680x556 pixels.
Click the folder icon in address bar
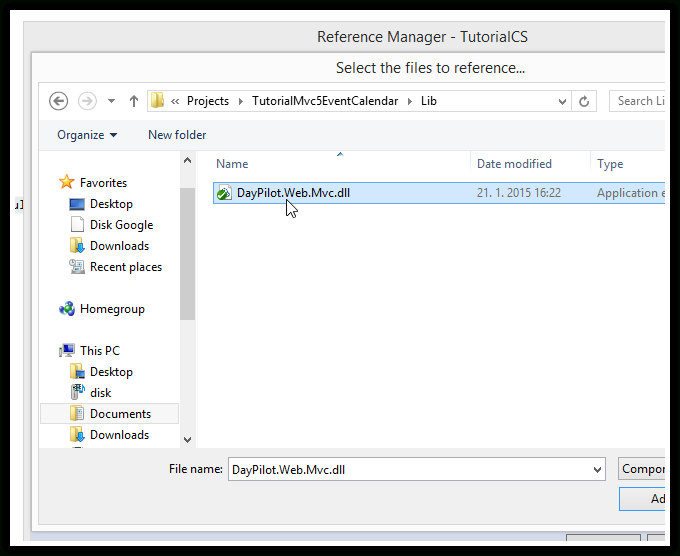click(x=157, y=101)
